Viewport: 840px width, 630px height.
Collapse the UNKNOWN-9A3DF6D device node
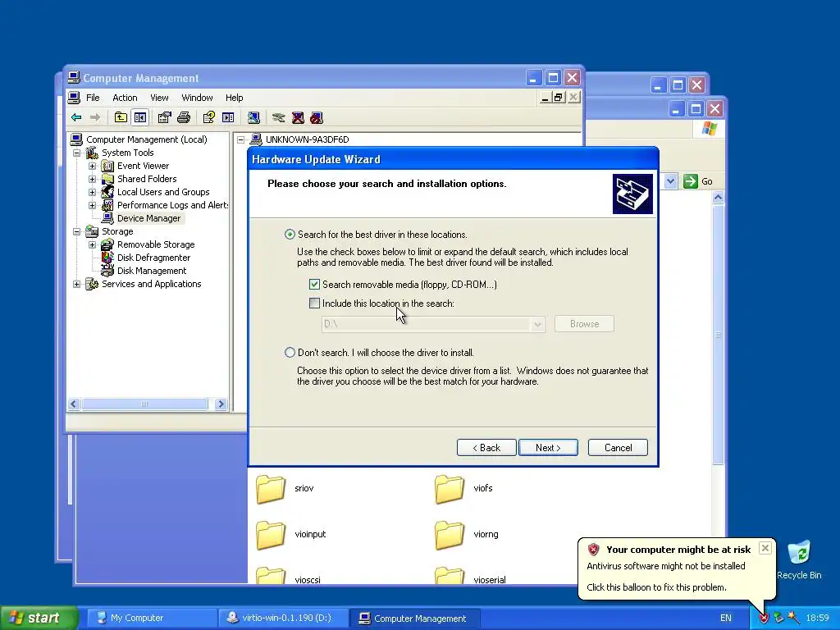[x=241, y=139]
